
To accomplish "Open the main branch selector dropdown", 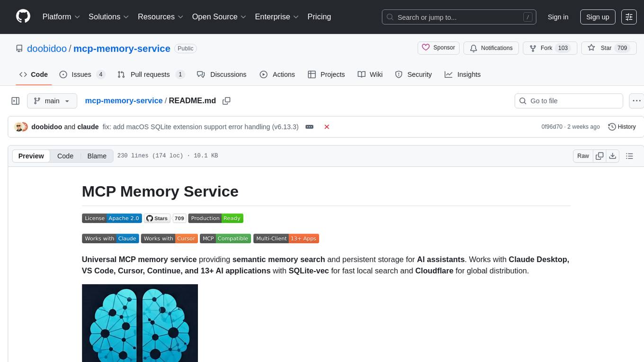I will click(x=52, y=101).
